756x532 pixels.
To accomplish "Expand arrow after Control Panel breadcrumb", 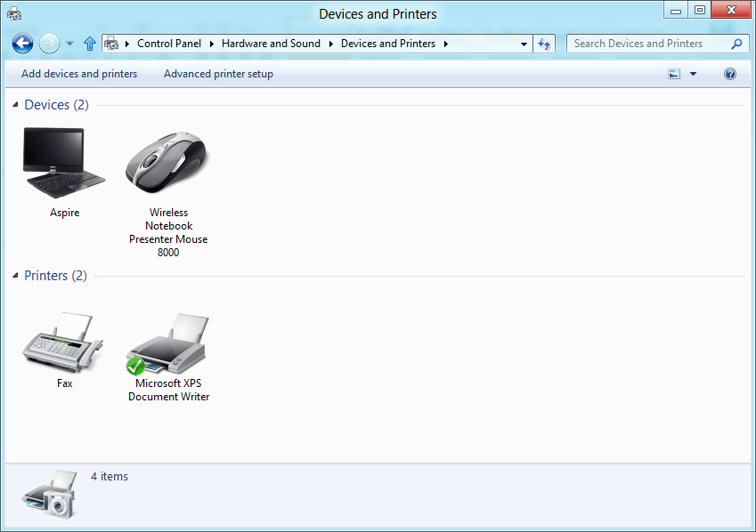I will [211, 44].
